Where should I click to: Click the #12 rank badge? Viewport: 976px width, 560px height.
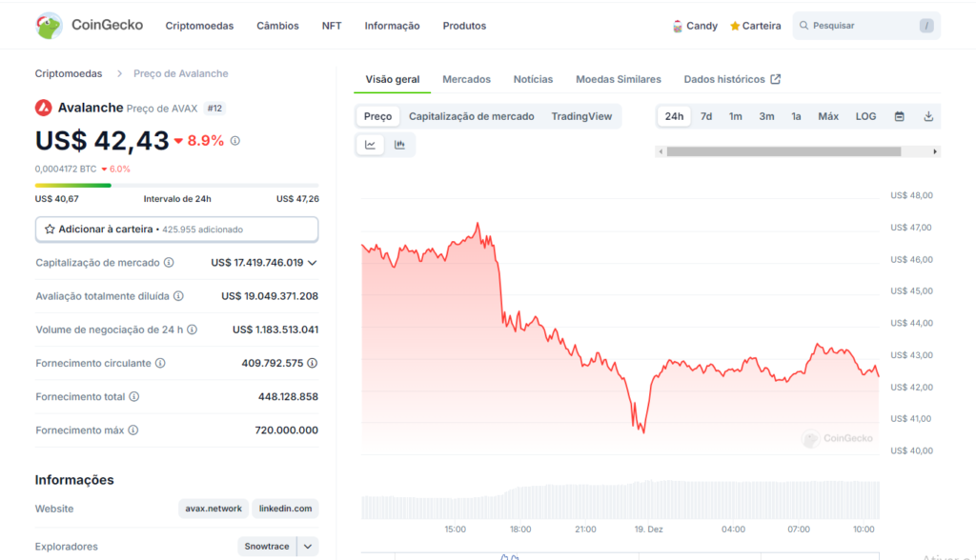point(214,109)
